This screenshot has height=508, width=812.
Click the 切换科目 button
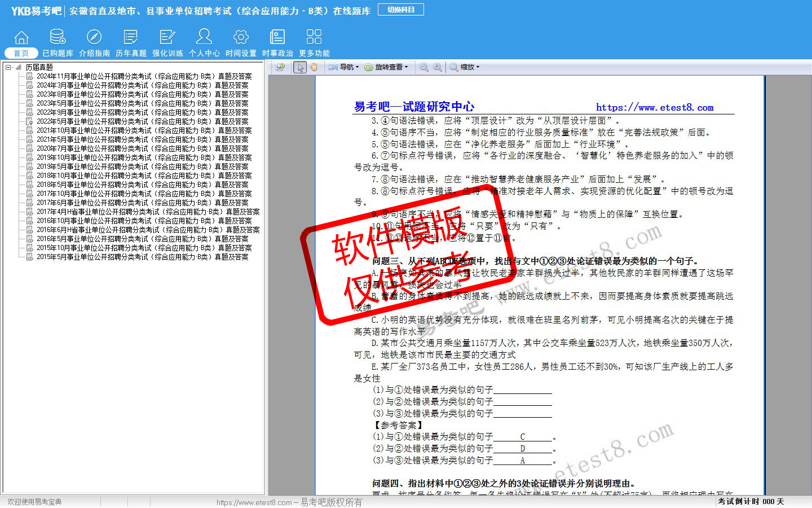401,10
